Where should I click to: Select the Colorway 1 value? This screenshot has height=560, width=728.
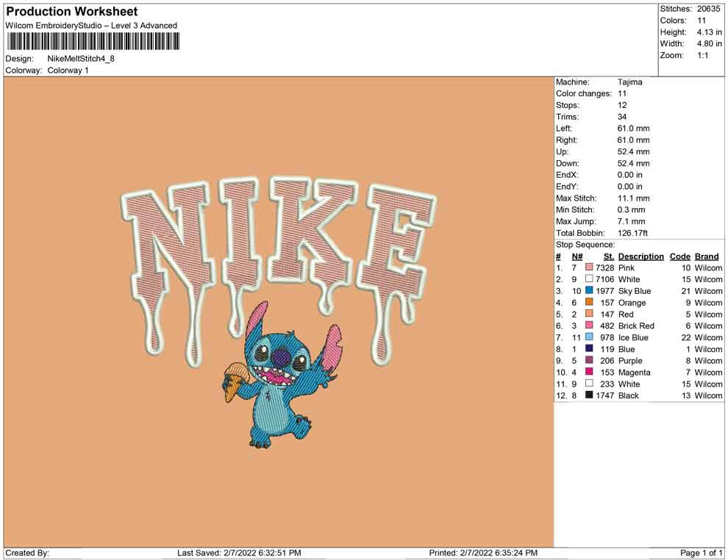[x=68, y=71]
